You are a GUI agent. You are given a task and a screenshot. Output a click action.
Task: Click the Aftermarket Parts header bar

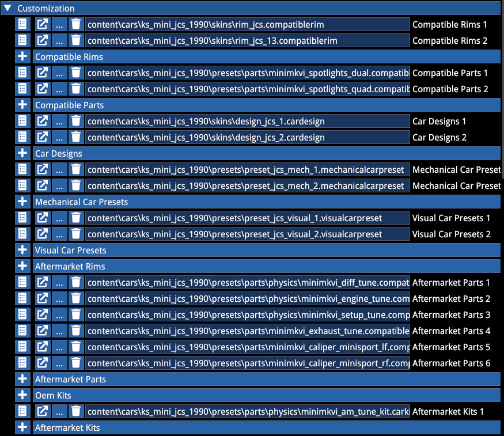tap(267, 379)
